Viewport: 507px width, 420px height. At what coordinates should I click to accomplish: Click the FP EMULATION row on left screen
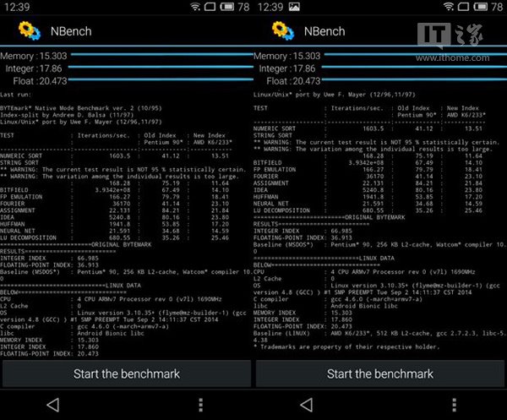114,197
